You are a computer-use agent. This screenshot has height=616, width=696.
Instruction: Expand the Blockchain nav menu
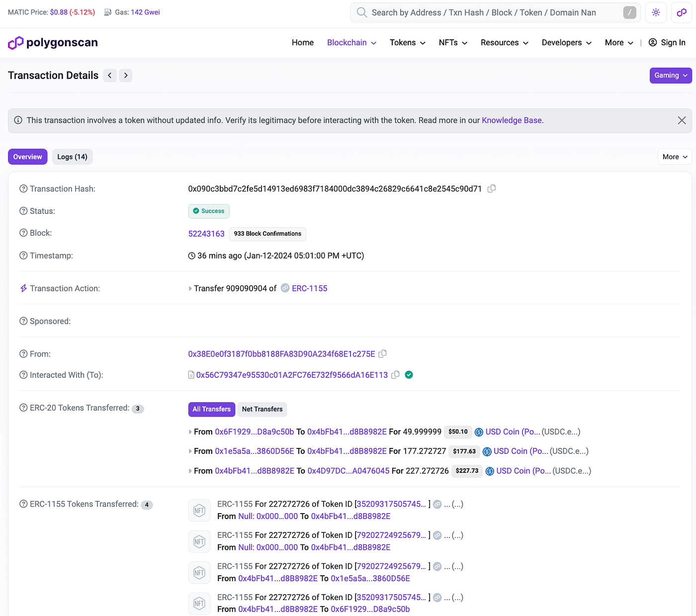pos(351,43)
